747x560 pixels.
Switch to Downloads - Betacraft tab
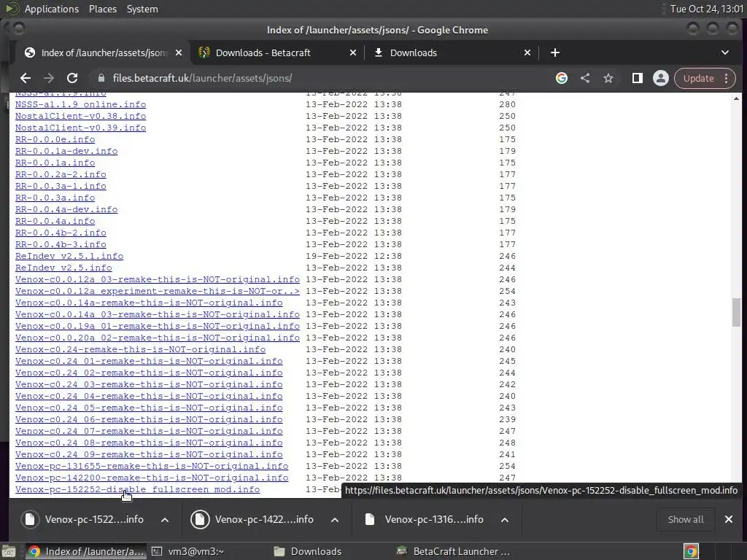(277, 52)
